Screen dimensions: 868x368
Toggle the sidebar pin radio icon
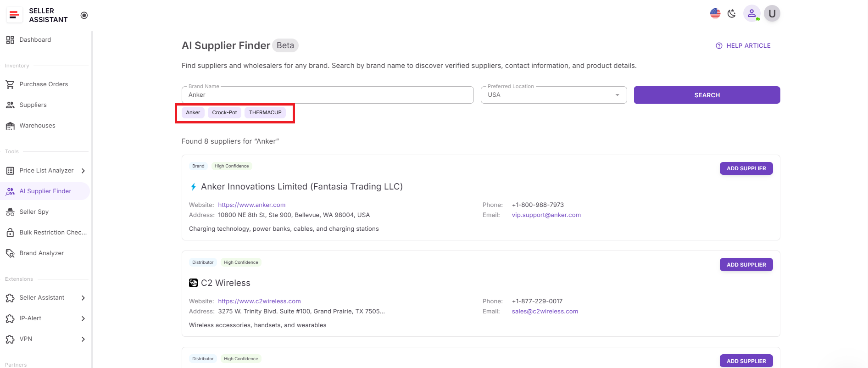pyautogui.click(x=84, y=15)
